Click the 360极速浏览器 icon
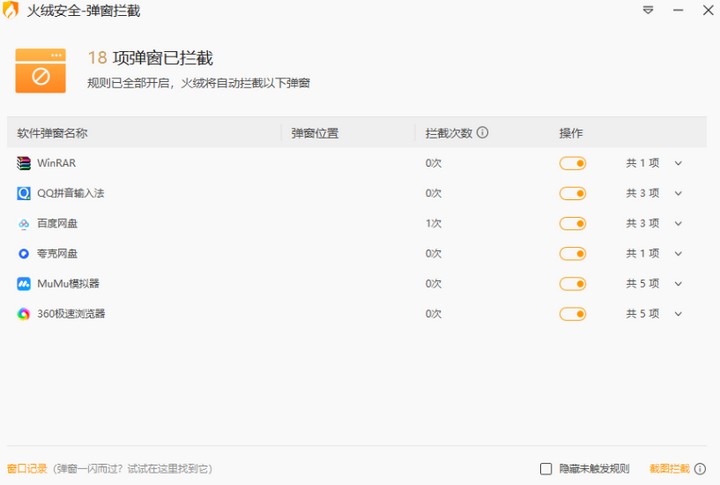Image resolution: width=720 pixels, height=485 pixels. coord(24,314)
